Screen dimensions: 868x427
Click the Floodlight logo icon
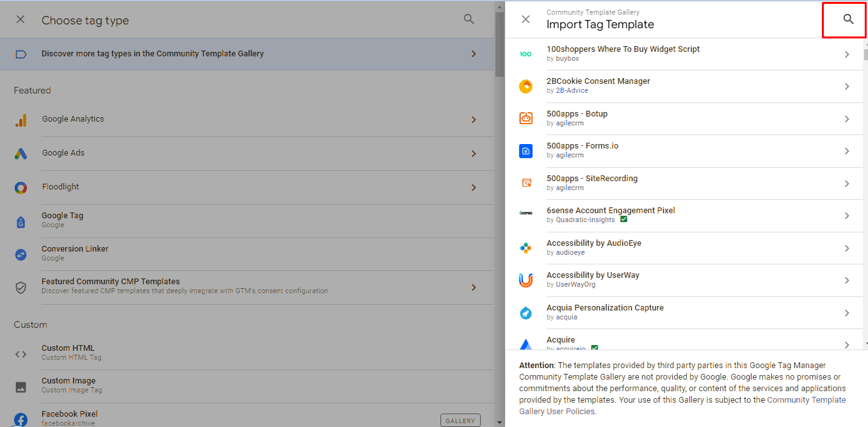tap(20, 188)
